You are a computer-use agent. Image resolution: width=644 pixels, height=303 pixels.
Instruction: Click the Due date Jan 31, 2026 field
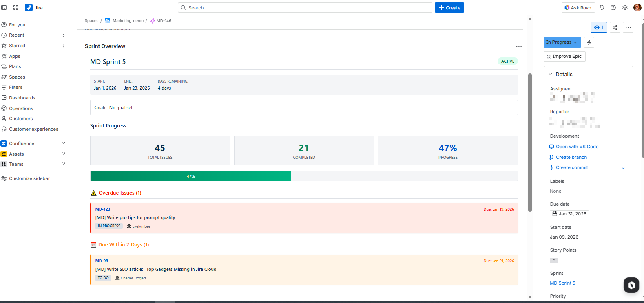click(x=569, y=214)
